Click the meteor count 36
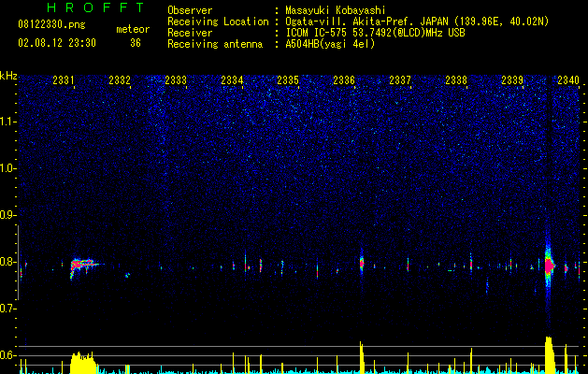The image size is (588, 374). click(x=136, y=43)
